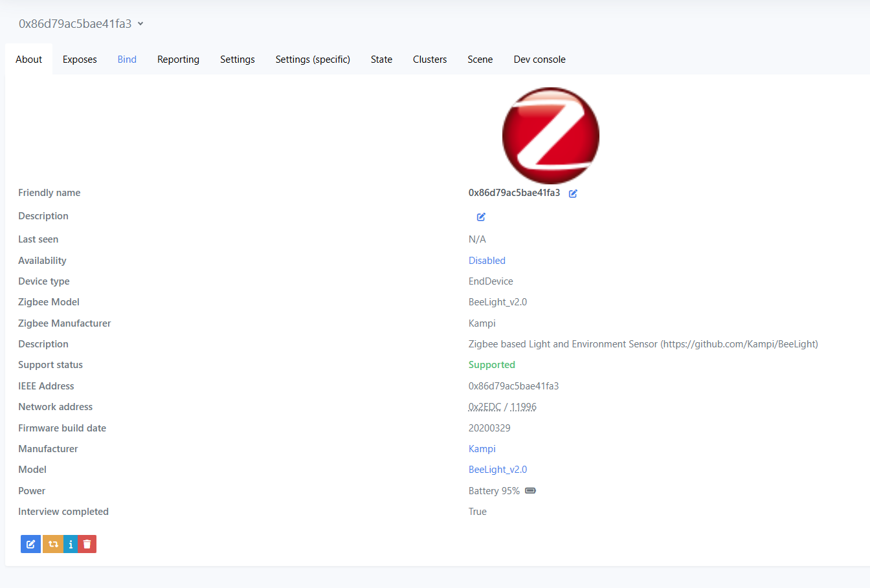This screenshot has width=870, height=588.
Task: Click the IEEE Address value
Action: click(514, 386)
